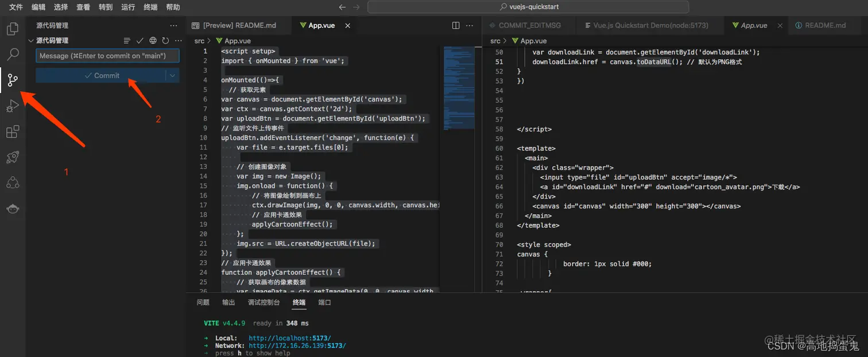The image size is (868, 357).
Task: Split the left editor group
Action: 456,25
